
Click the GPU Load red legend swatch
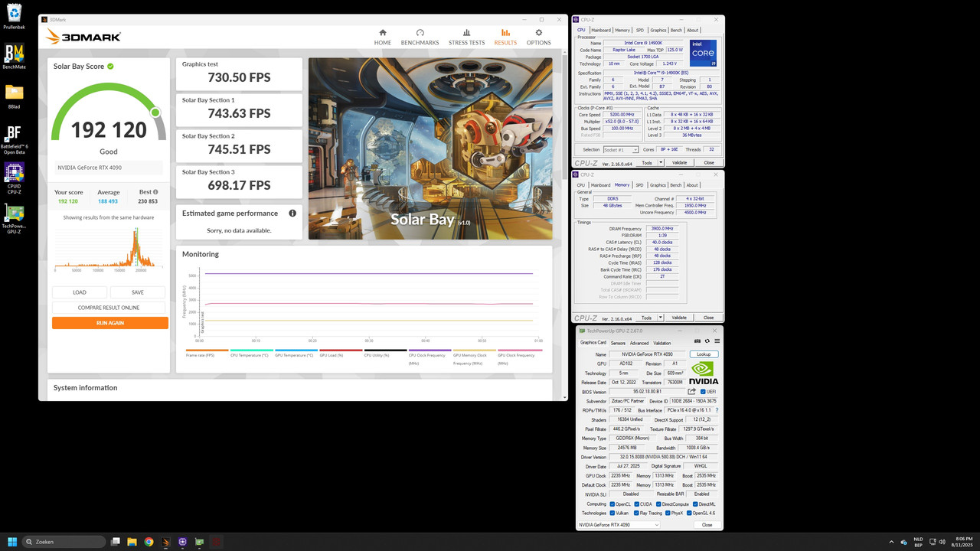click(341, 350)
